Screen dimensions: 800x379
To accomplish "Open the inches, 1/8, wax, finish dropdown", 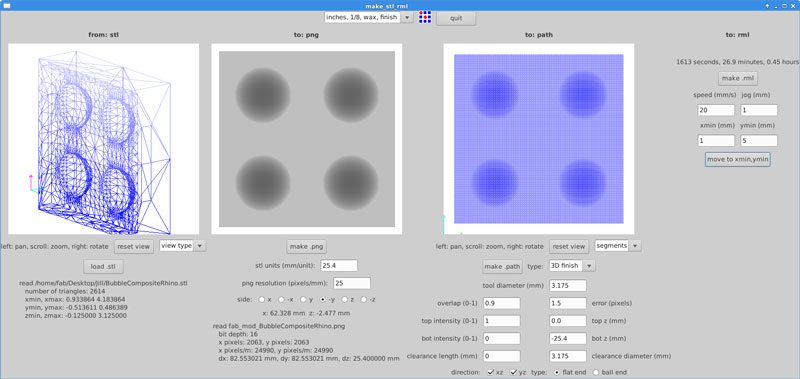I will pyautogui.click(x=368, y=17).
